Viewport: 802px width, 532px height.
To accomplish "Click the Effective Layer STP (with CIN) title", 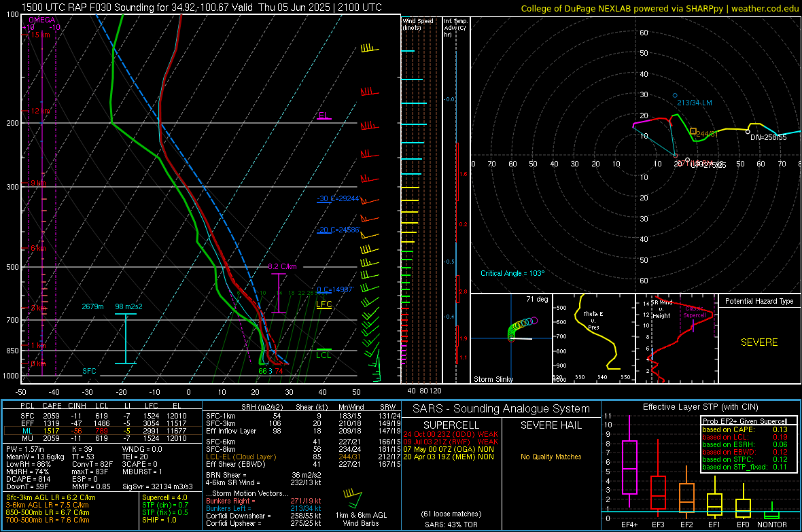I will [701, 407].
